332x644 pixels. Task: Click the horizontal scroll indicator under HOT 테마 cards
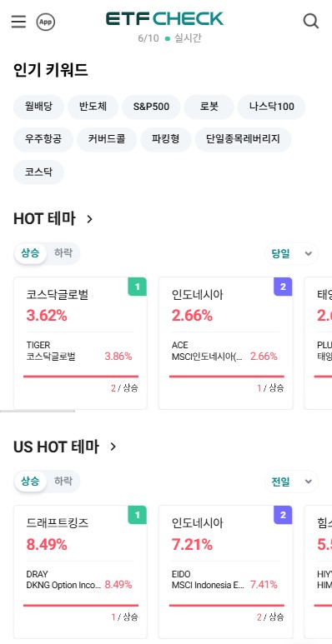point(38,411)
